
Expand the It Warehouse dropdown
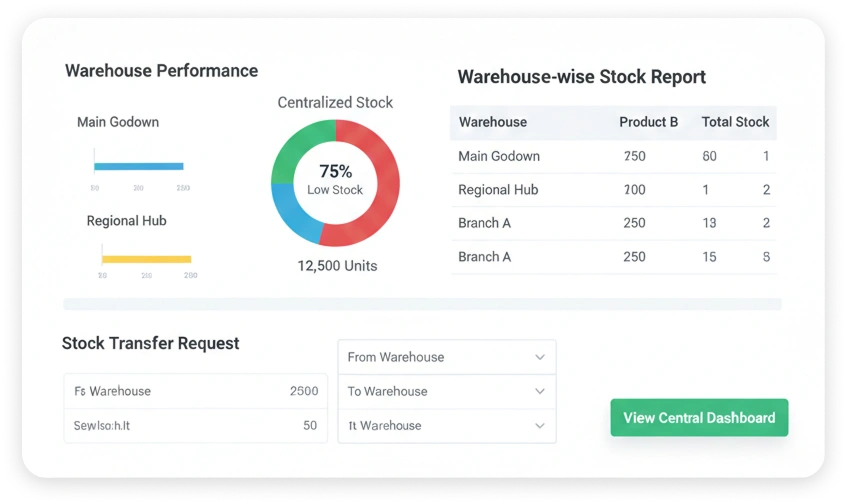(x=447, y=426)
